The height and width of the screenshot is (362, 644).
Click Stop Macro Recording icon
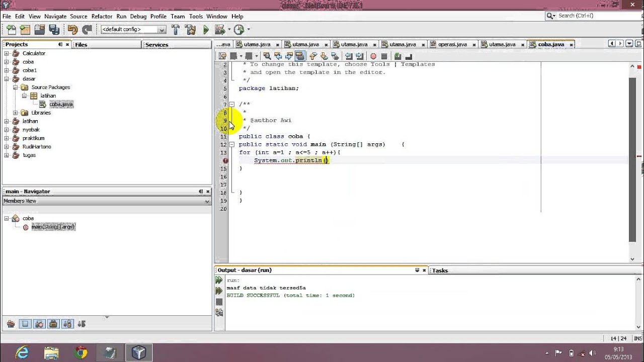[x=384, y=56]
